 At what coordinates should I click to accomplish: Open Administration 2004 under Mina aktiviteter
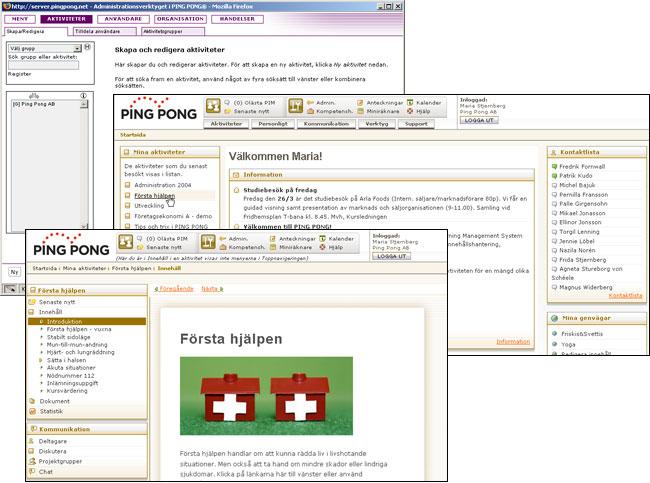[x=163, y=185]
